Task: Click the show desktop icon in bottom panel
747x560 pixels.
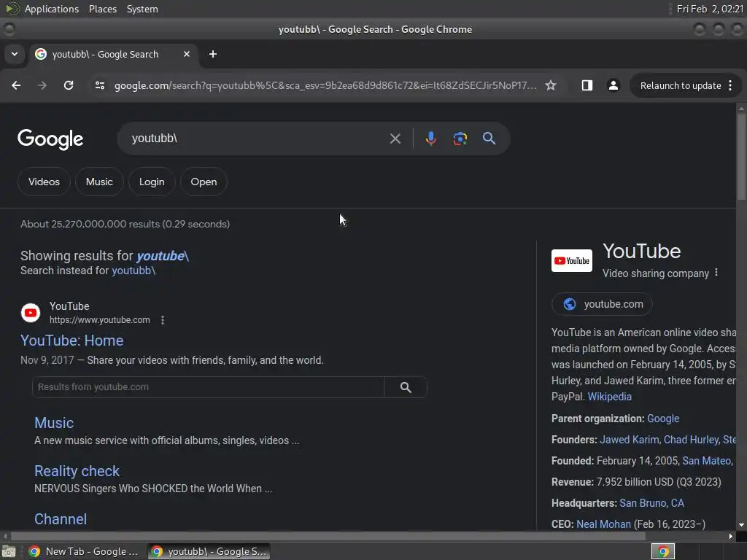Action: [x=9, y=551]
